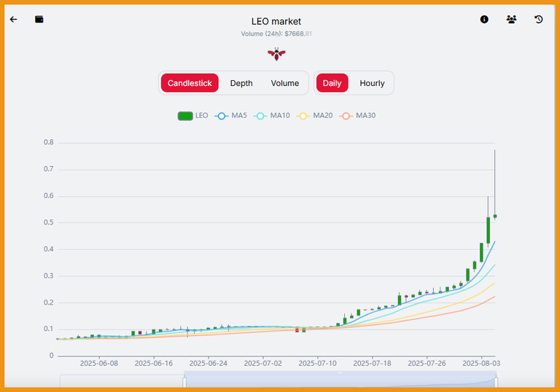Select the Hourly interval

(372, 83)
